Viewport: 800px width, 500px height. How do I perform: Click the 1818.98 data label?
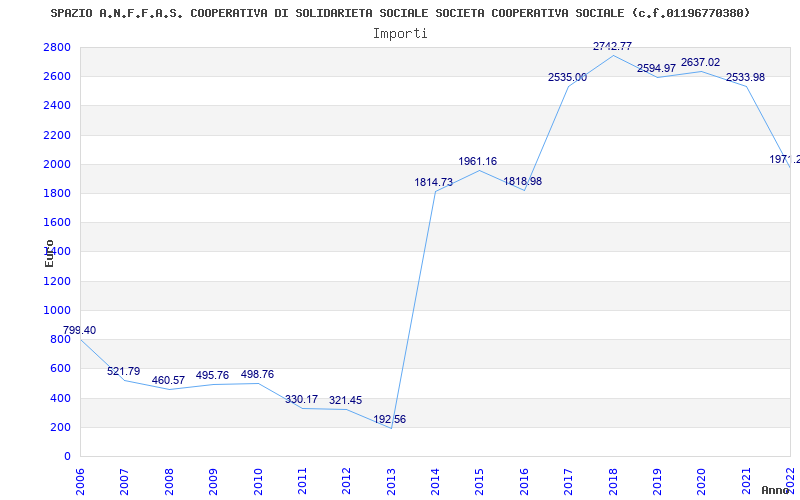click(x=522, y=181)
